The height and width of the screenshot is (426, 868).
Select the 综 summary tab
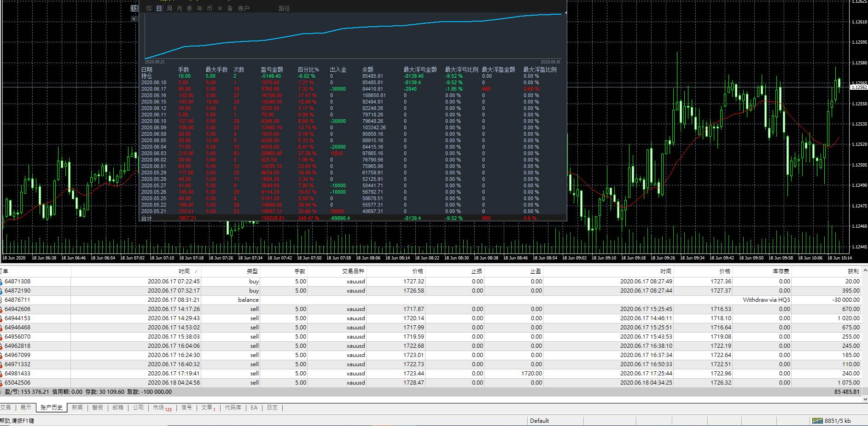pos(149,8)
